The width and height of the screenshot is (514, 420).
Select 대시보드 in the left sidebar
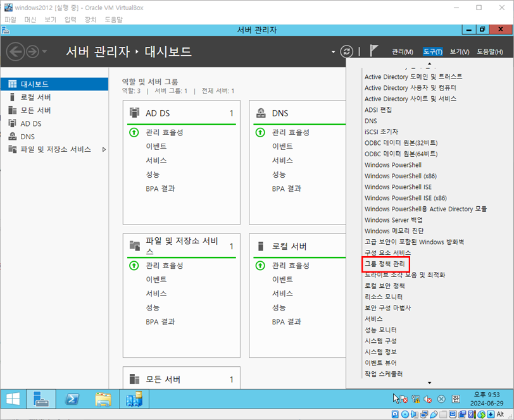tap(54, 84)
